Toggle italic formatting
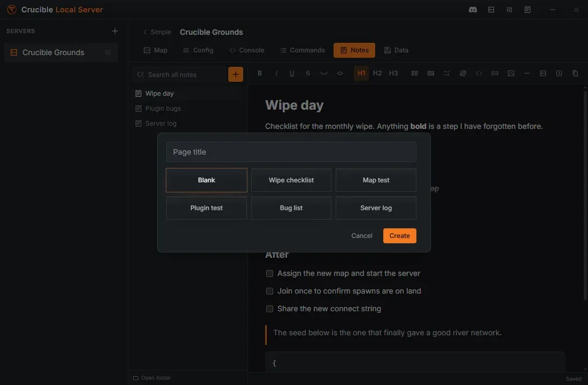Screen dimensions: 588x385 tap(276, 73)
